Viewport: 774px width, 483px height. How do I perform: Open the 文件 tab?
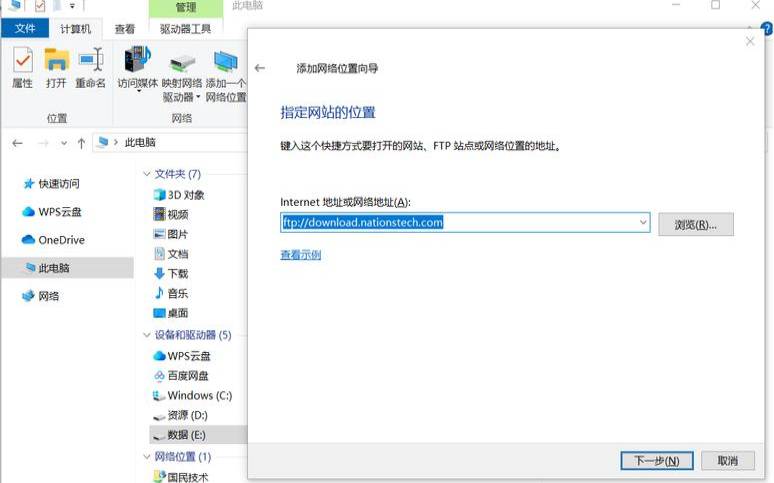pyautogui.click(x=25, y=28)
